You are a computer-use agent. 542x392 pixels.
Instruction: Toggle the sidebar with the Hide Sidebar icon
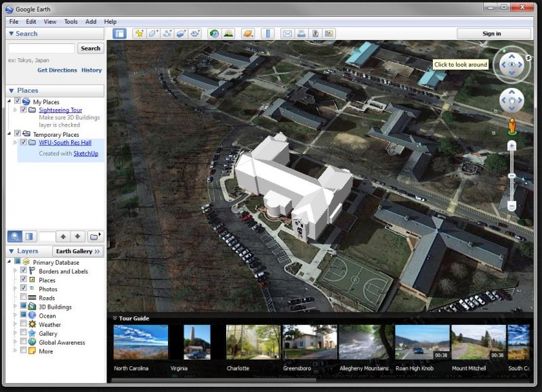point(120,33)
